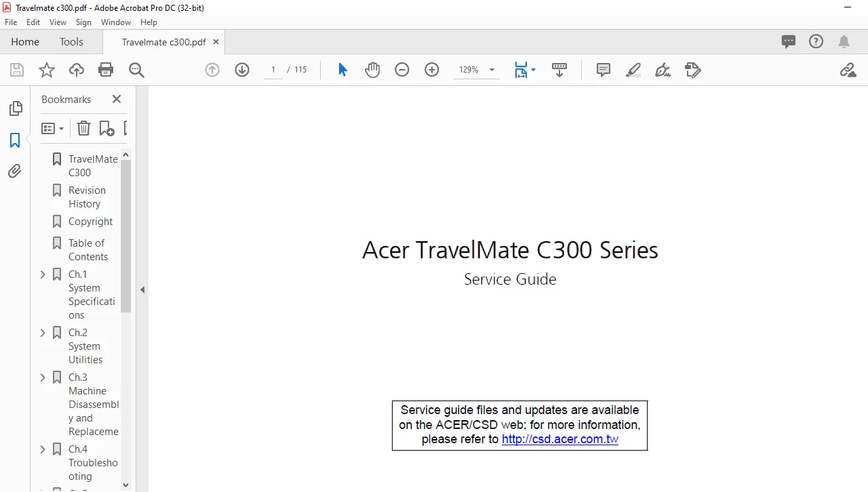Close the Travelmate c300.pdf tab
The height and width of the screenshot is (492, 868).
[216, 41]
